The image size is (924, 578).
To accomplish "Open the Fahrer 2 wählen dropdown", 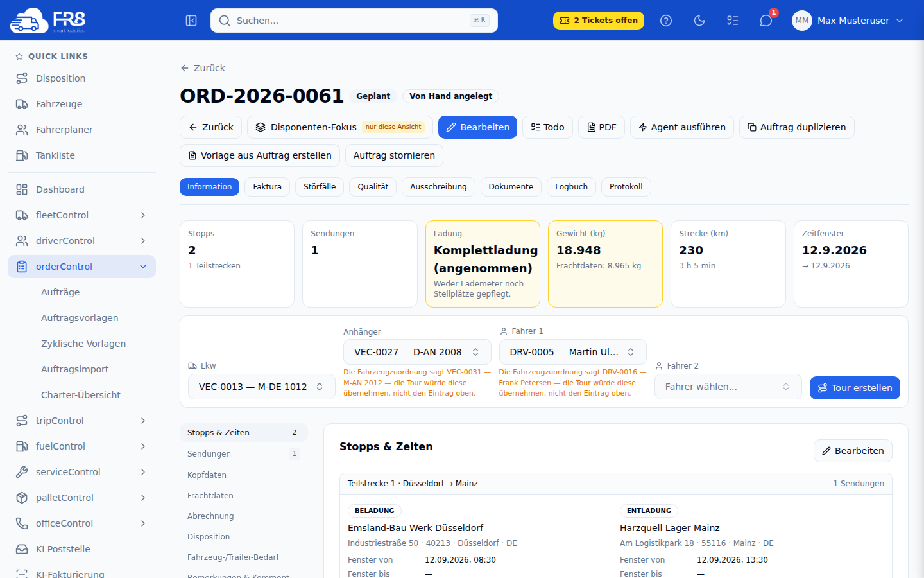I will (x=728, y=387).
